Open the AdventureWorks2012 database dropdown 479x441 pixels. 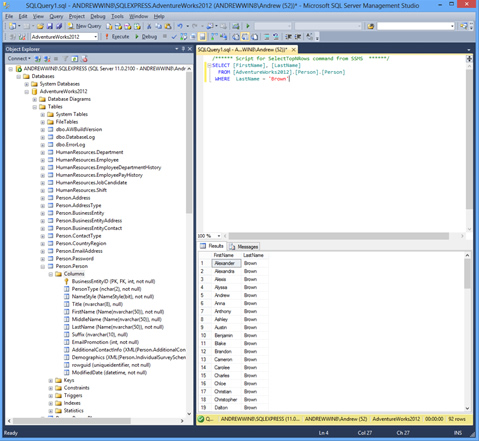(96, 37)
